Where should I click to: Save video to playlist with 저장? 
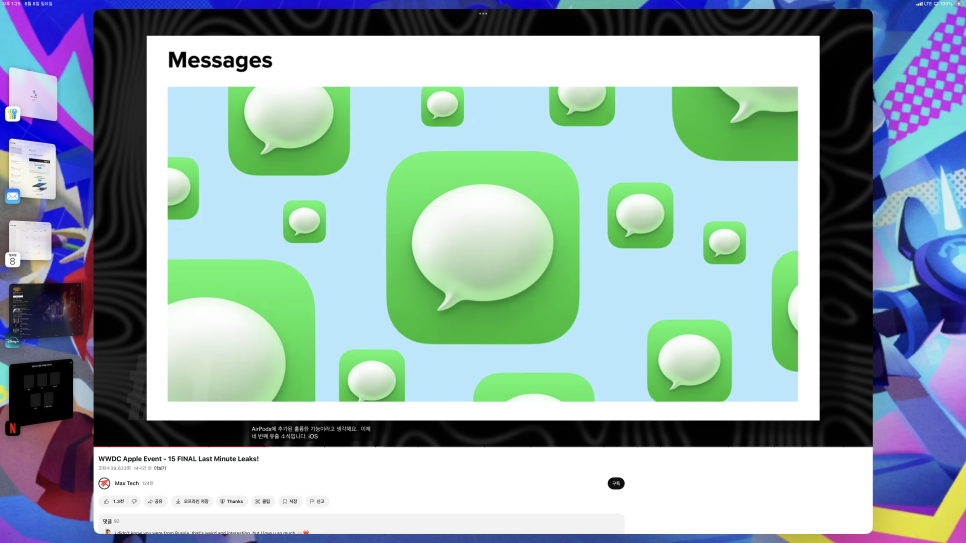pos(290,502)
